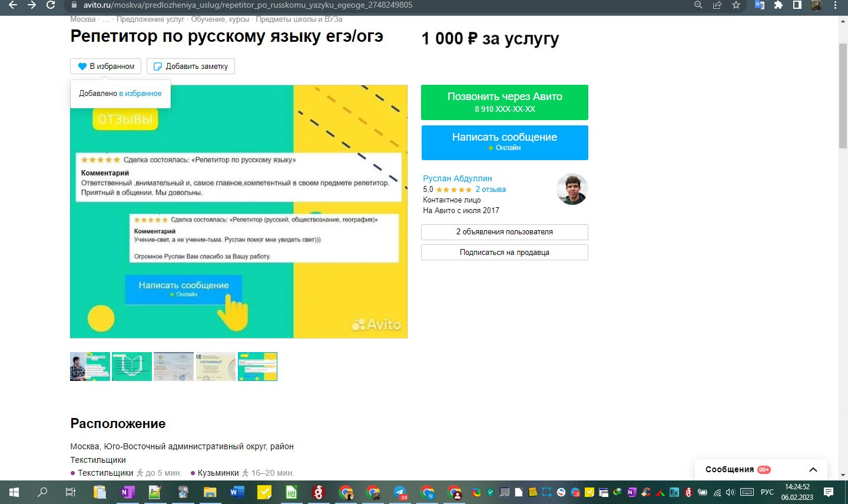The image size is (848, 504).
Task: Open the touch keyboard tray icon
Action: [x=747, y=492]
